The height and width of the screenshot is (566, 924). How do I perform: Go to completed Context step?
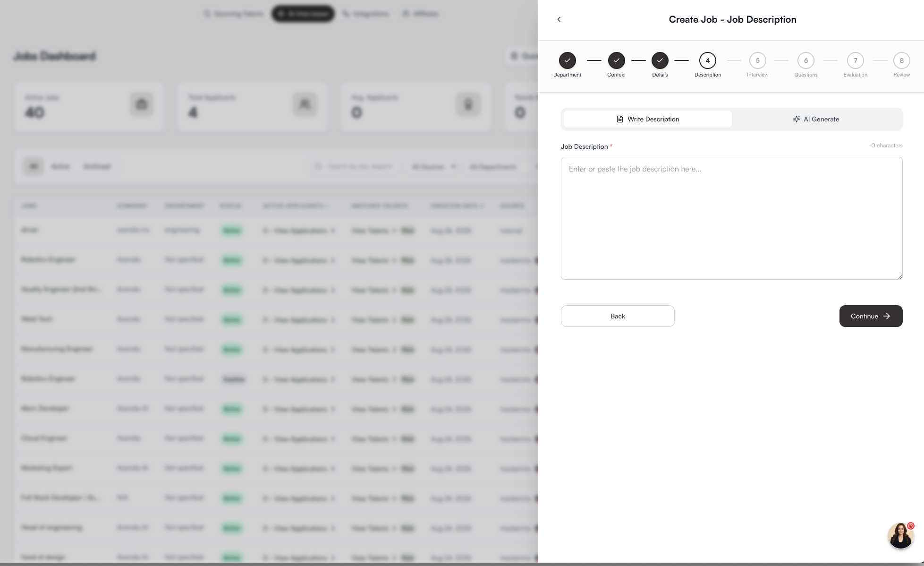pyautogui.click(x=616, y=60)
